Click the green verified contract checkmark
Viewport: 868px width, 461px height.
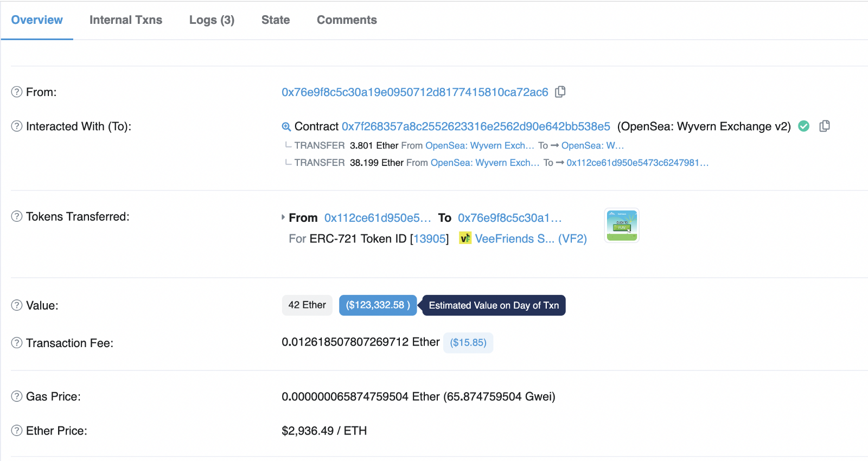[x=804, y=126]
